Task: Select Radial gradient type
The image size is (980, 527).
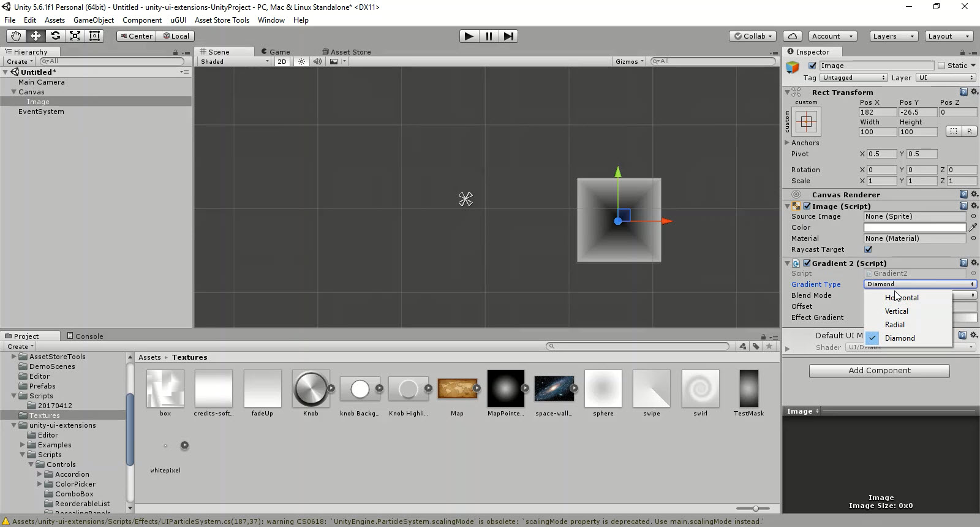Action: tap(908, 325)
